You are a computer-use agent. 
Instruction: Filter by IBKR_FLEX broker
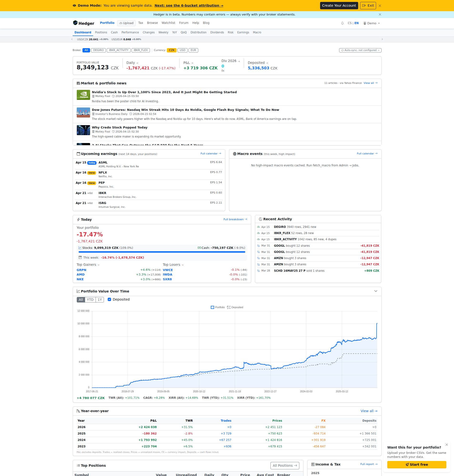[x=141, y=50]
